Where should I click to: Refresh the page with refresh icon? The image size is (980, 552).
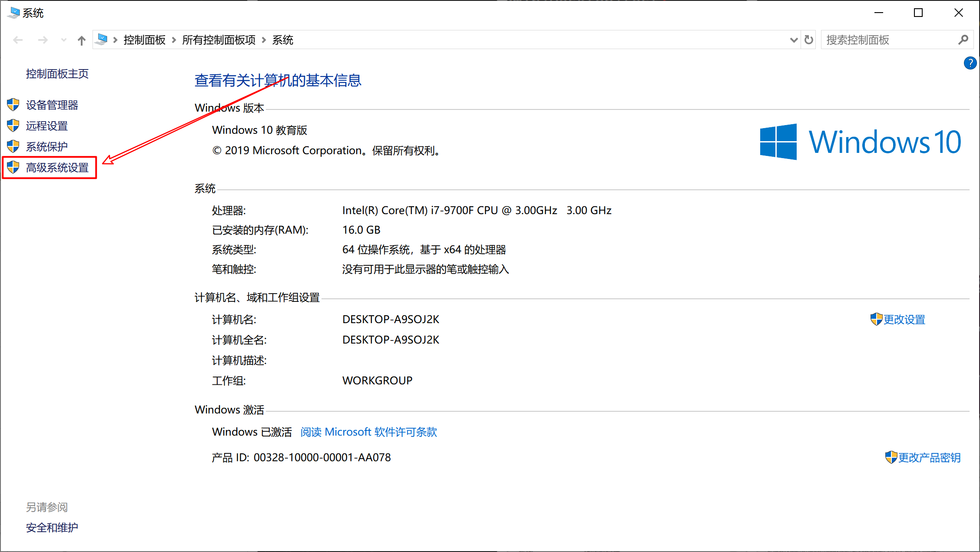point(808,40)
